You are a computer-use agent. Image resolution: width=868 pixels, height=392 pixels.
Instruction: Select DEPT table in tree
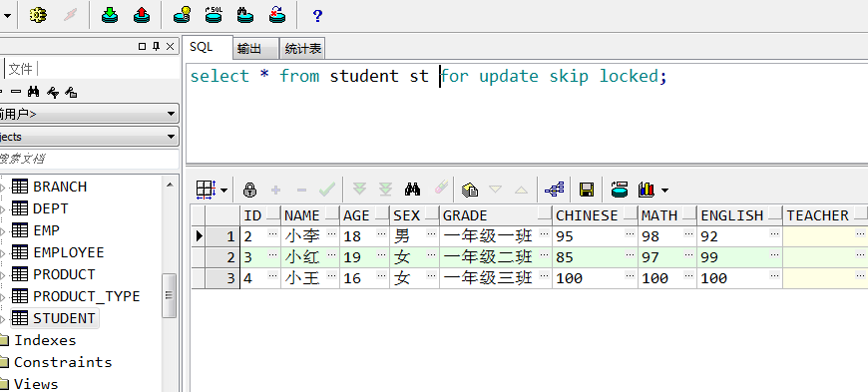(50, 208)
